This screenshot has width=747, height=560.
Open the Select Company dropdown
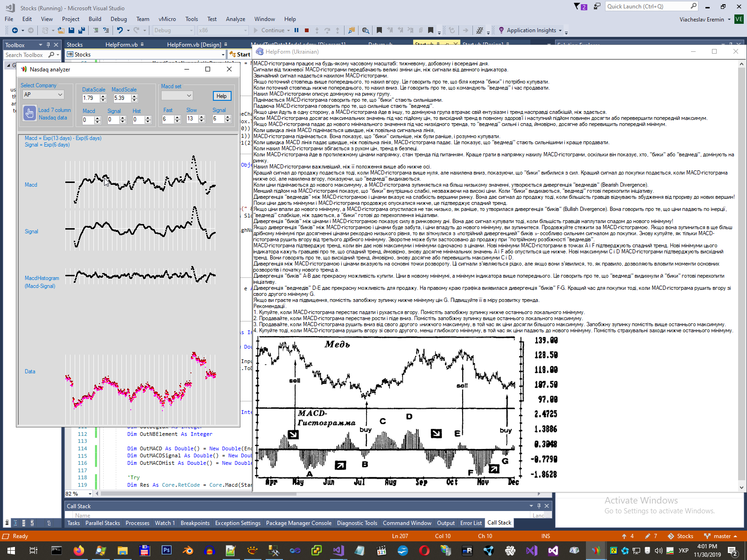43,95
